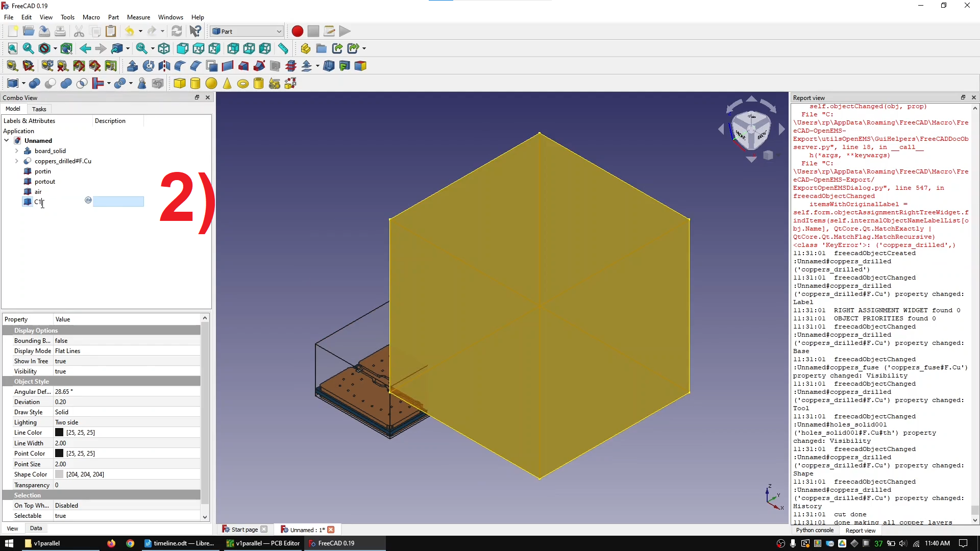Switch to v1parallel PCB Editor in taskbar
980x551 pixels.
click(263, 543)
